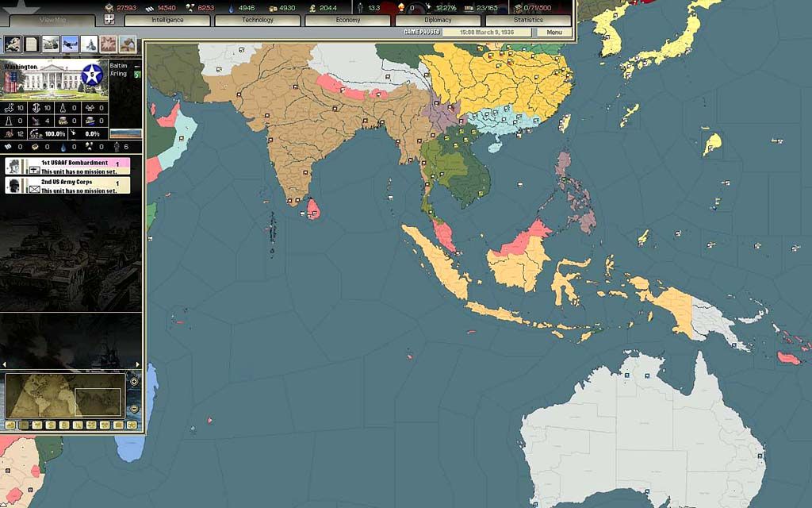Click the Washington White House province picture
This screenshot has width=812, height=508.
pos(54,80)
